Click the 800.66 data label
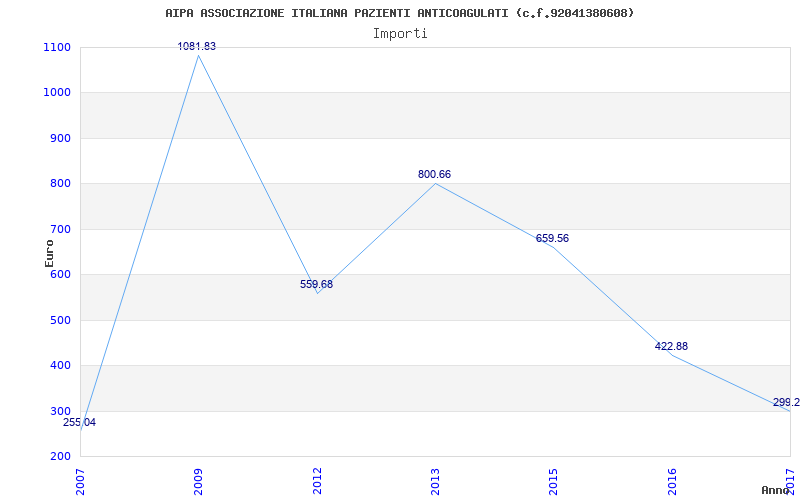The width and height of the screenshot is (800, 500). click(434, 174)
